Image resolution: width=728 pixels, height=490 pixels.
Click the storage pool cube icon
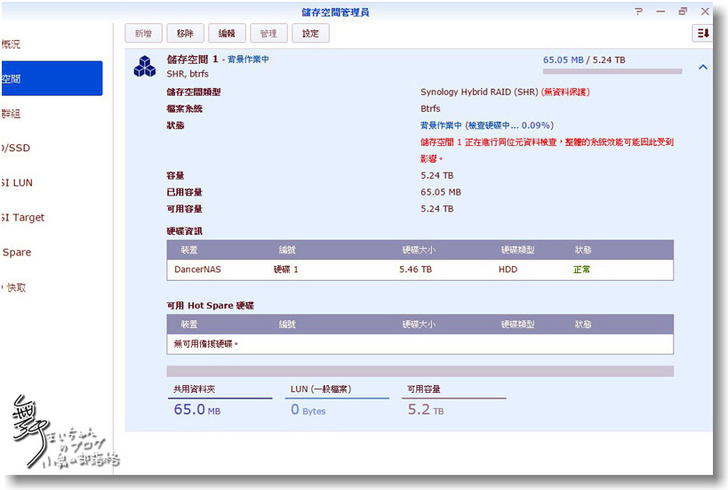point(145,66)
